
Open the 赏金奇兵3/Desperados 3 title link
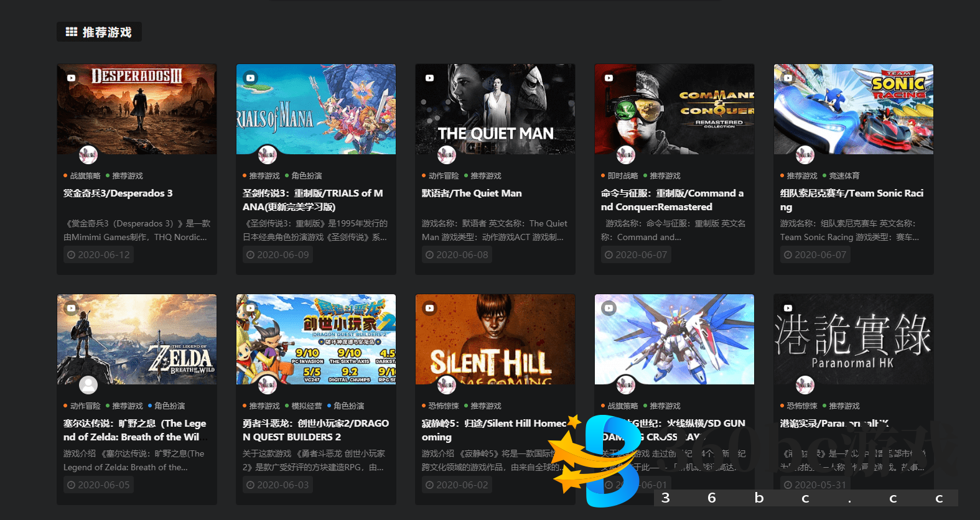coord(118,193)
